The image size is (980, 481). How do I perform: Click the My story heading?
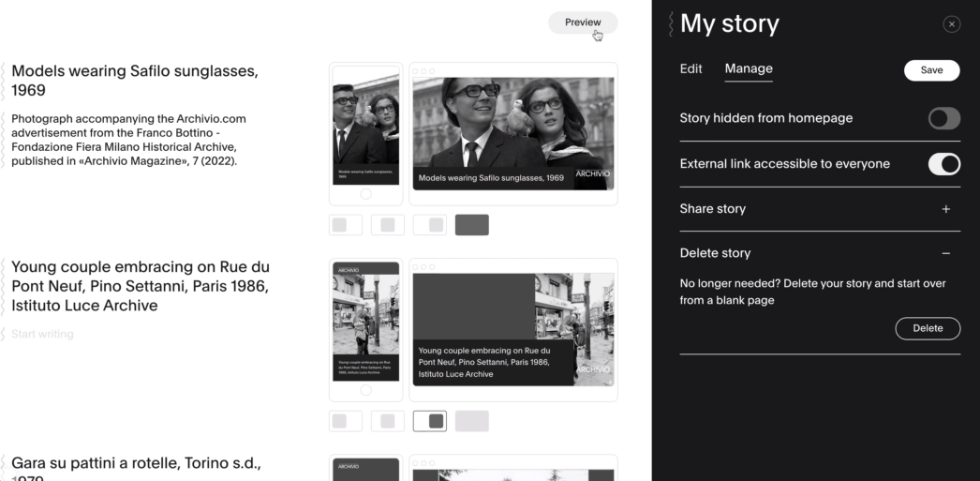pos(729,23)
